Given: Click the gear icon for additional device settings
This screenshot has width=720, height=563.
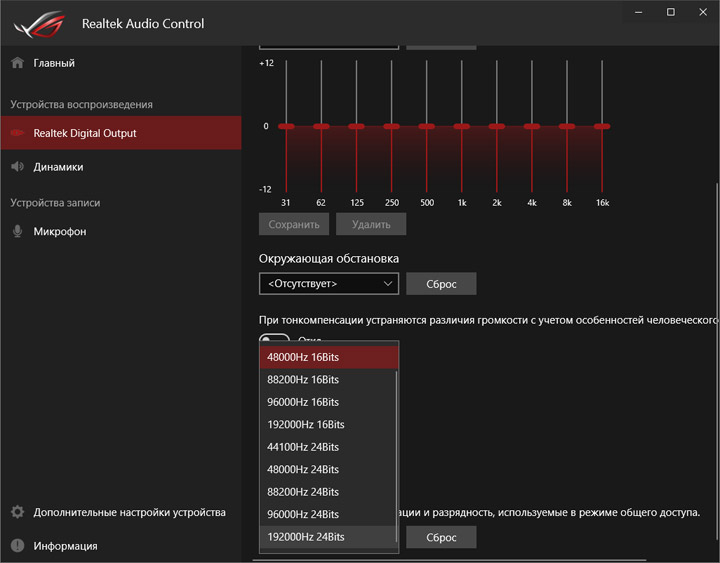Looking at the screenshot, I should (x=17, y=512).
